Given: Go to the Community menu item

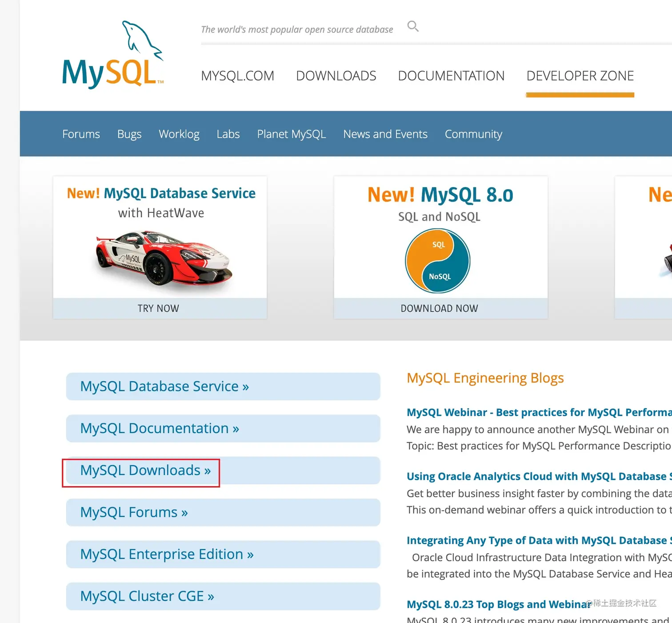Looking at the screenshot, I should (x=473, y=134).
